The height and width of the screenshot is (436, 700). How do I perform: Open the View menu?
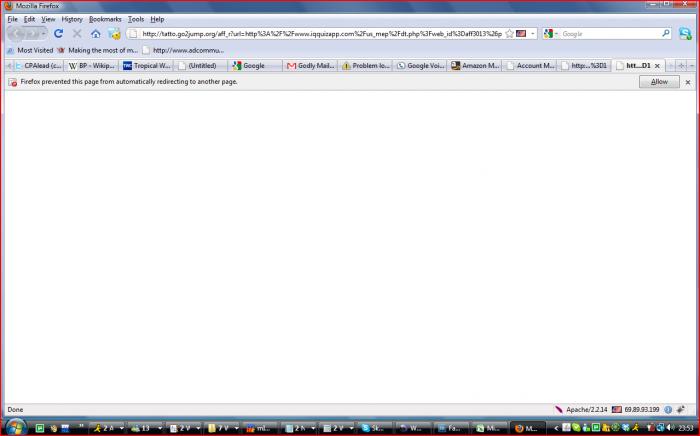48,19
